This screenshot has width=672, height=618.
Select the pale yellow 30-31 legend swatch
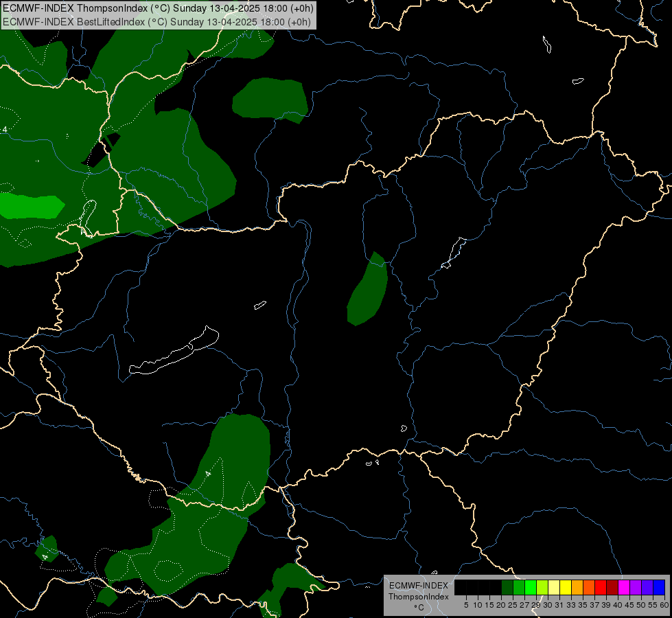pos(554,587)
